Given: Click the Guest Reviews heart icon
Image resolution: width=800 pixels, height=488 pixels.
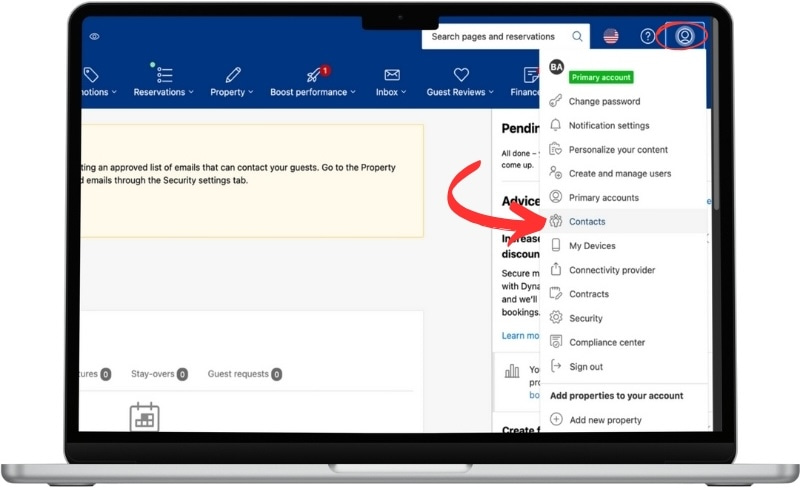Looking at the screenshot, I should tap(461, 75).
